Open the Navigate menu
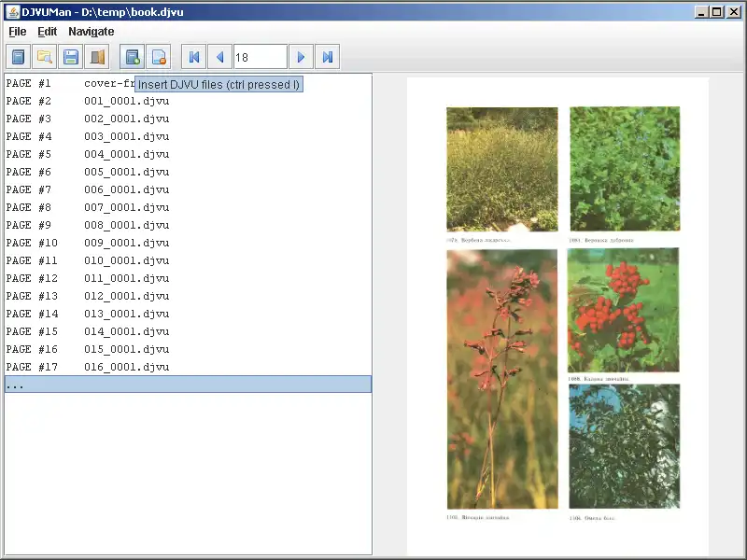747x560 pixels. coord(91,32)
